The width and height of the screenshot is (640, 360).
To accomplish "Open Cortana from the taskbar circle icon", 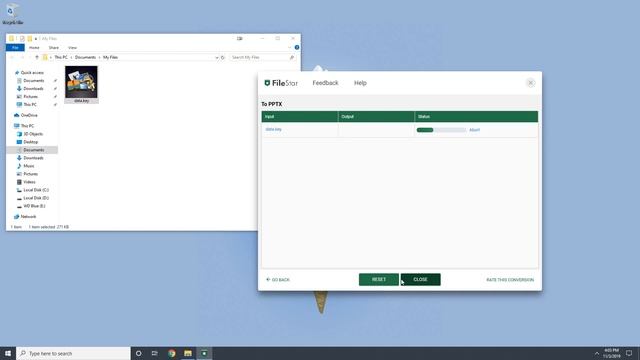I will point(139,353).
